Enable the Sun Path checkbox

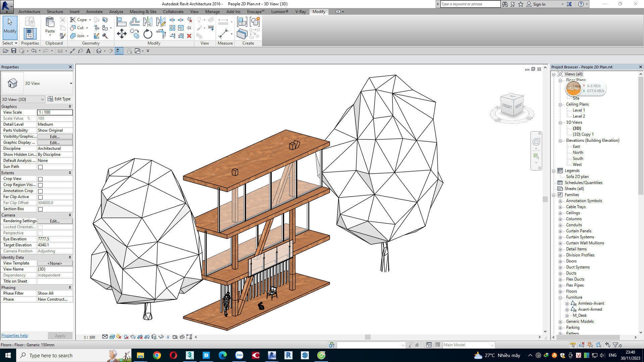point(40,167)
